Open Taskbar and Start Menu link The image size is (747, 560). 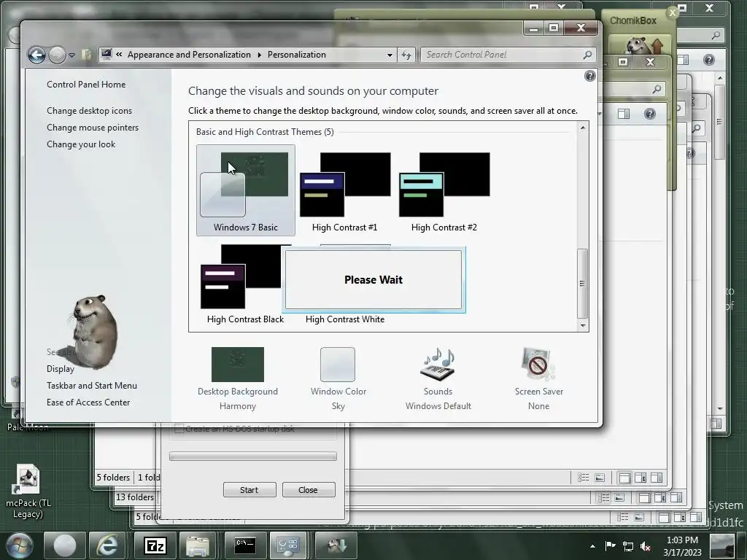coord(91,385)
